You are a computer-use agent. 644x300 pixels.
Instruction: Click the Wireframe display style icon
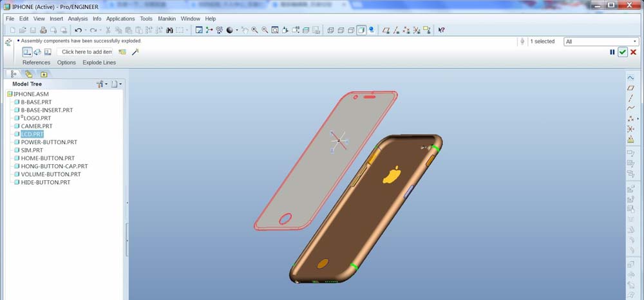(x=330, y=30)
